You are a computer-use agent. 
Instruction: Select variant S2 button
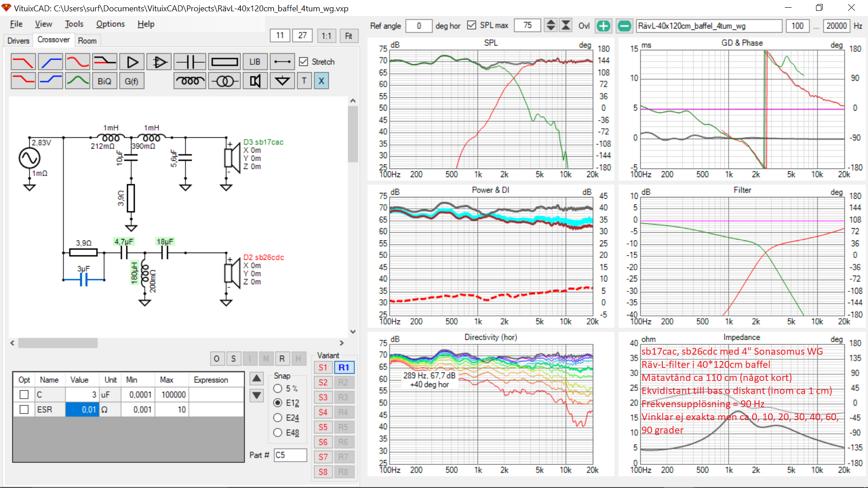coord(323,382)
